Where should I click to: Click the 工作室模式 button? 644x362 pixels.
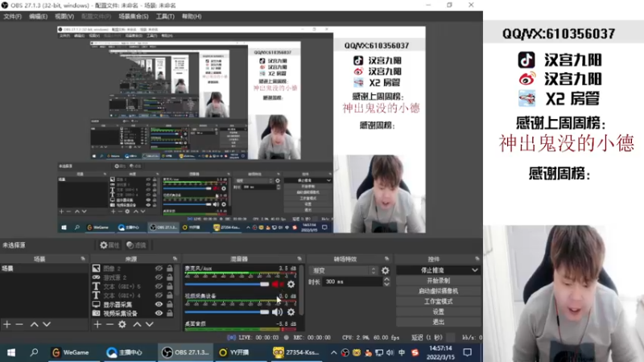438,301
